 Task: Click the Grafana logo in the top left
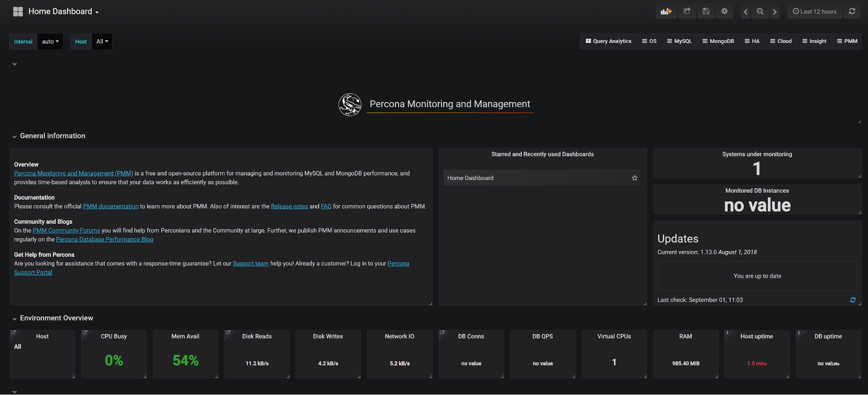[x=17, y=11]
